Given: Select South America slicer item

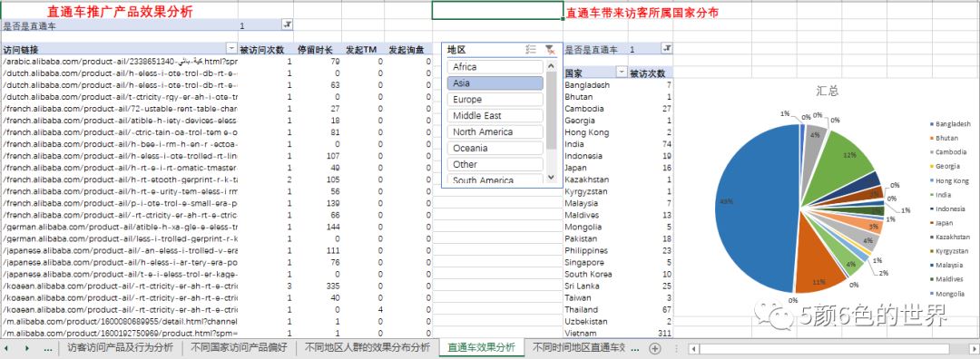Looking at the screenshot, I should pos(495,179).
